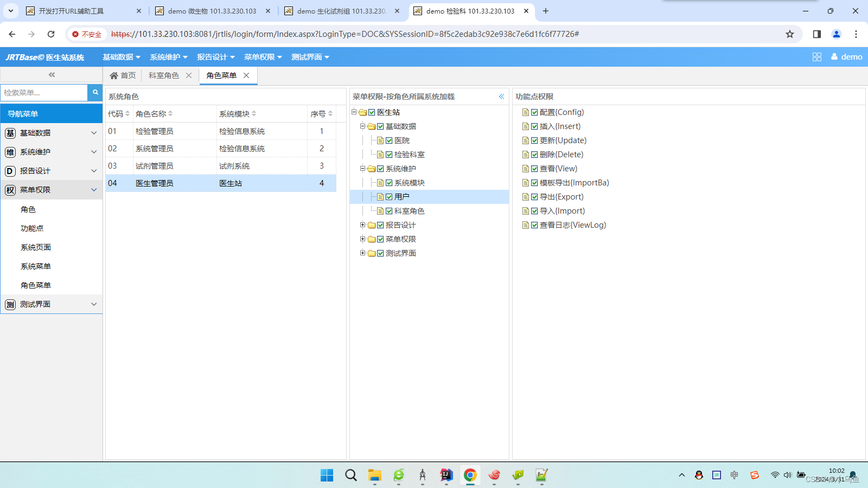Click the 测试界面 sidebar icon
Screen dimensions: 868x488
(10, 304)
